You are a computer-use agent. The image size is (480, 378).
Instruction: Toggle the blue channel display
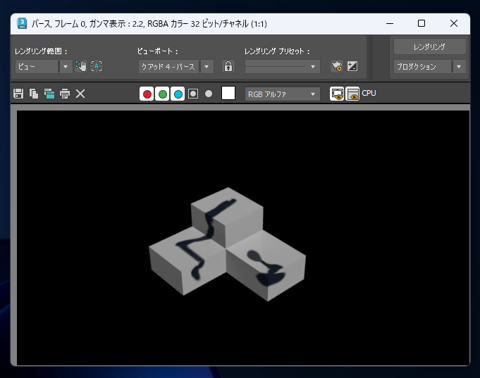(x=178, y=94)
